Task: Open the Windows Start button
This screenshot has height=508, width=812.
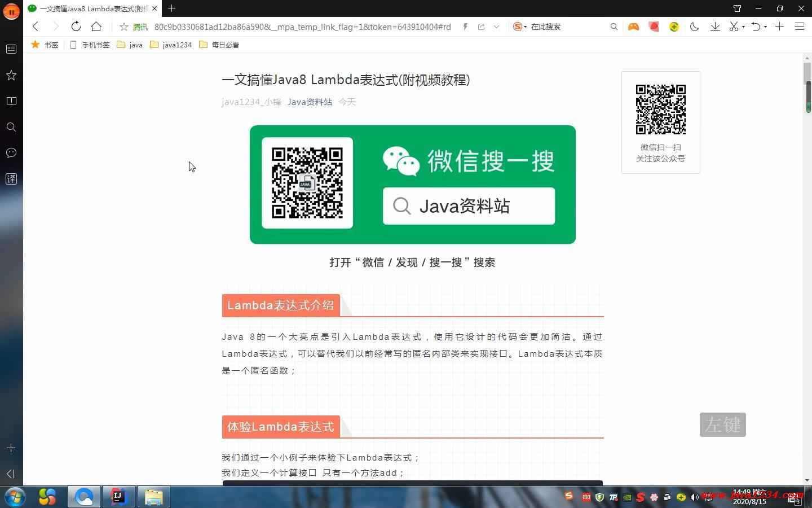Action: (x=14, y=497)
